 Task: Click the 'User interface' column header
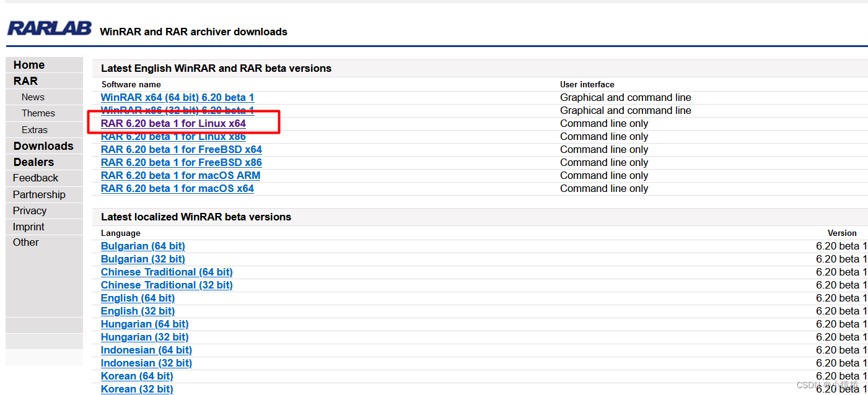tap(587, 85)
